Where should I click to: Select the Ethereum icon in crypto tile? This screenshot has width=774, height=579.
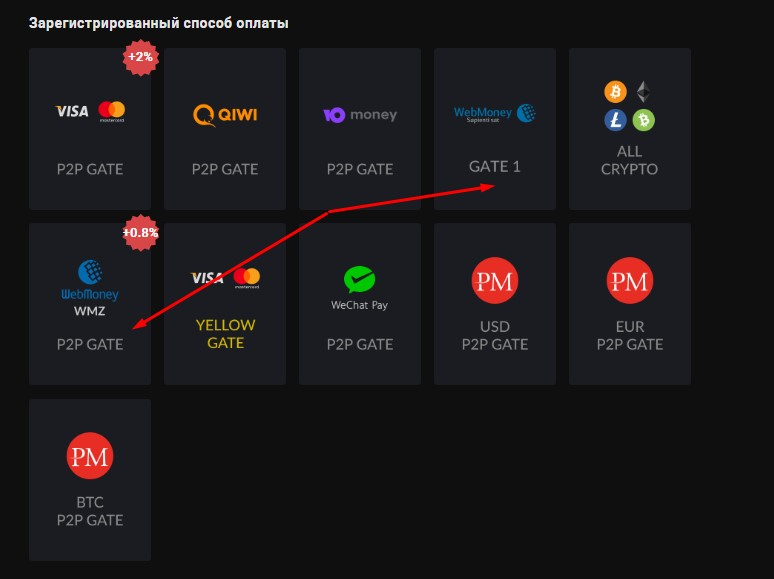point(643,93)
